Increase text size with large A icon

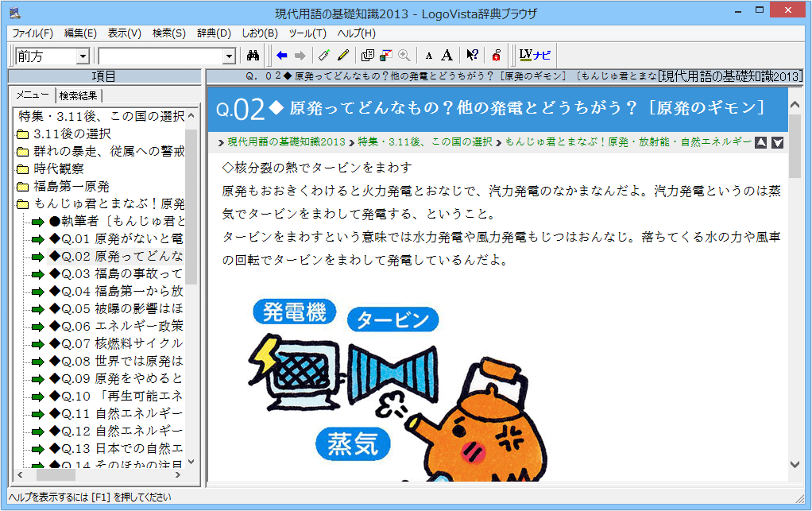pyautogui.click(x=447, y=56)
